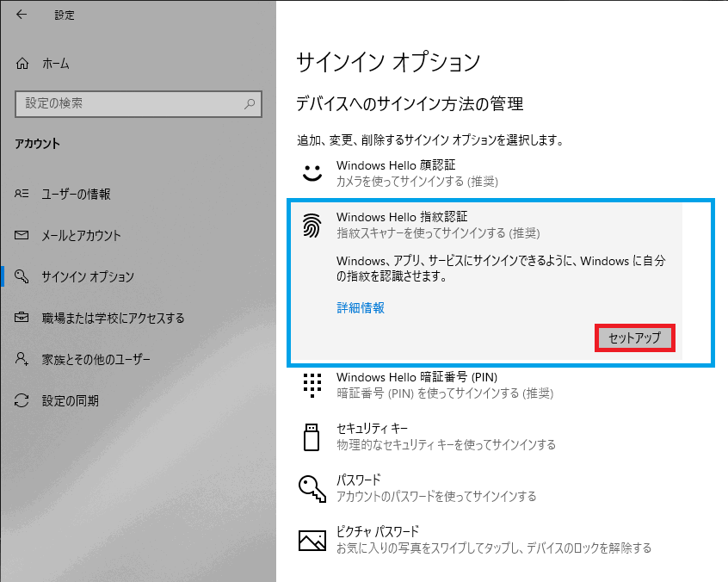Click the fingerprint icon
The width and height of the screenshot is (728, 582).
(312, 226)
